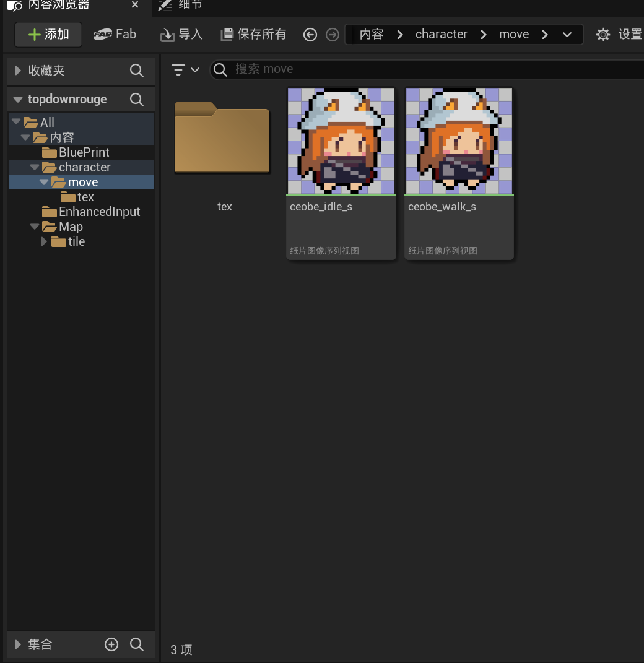Select the character folder in tree
Image resolution: width=644 pixels, height=663 pixels.
[81, 167]
